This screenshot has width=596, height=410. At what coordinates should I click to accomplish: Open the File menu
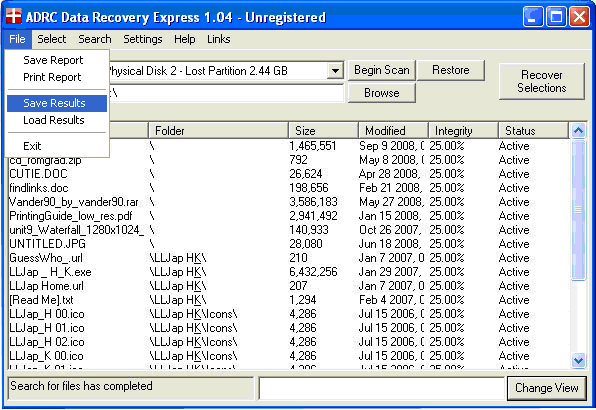17,39
